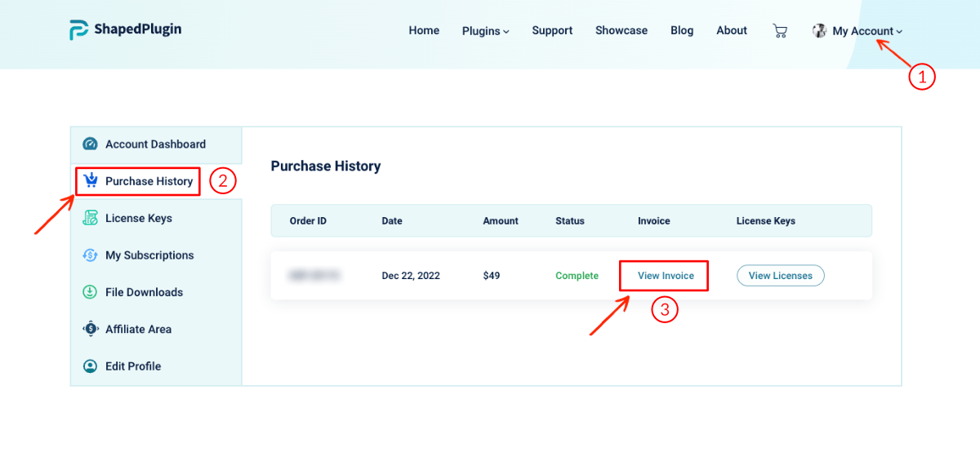
Task: Open the Showcase page
Action: (x=621, y=30)
